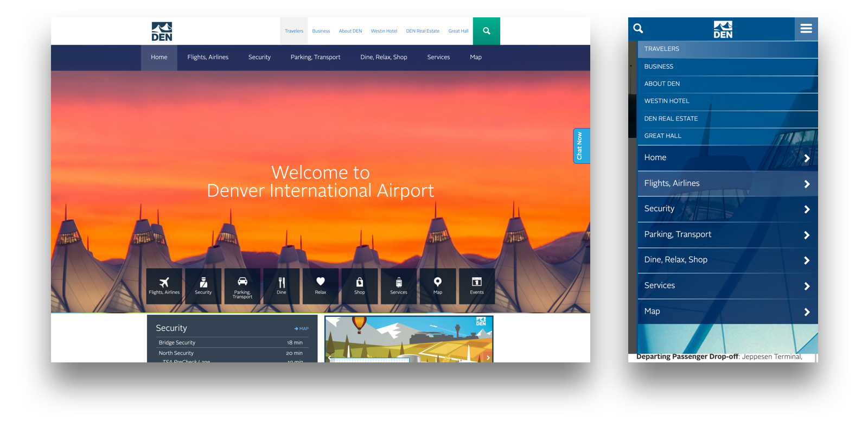This screenshot has width=868, height=434.
Task: Open Business in desktop top bar
Action: tap(321, 31)
